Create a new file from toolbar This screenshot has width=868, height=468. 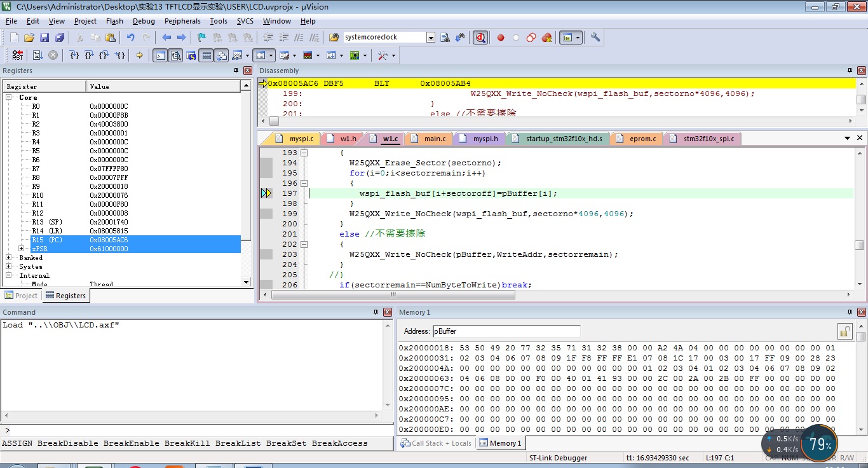click(14, 38)
